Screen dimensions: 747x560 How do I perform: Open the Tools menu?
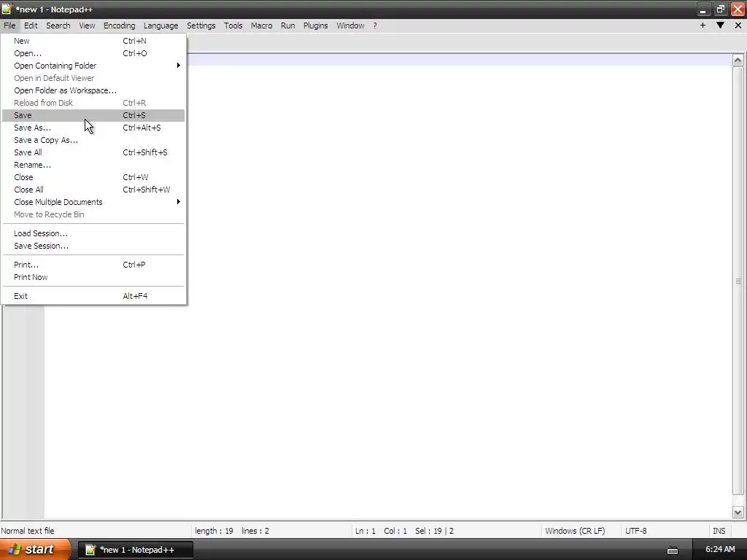233,26
